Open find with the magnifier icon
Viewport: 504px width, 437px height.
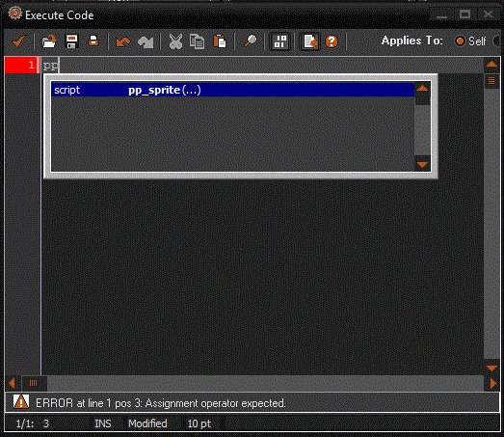[250, 41]
